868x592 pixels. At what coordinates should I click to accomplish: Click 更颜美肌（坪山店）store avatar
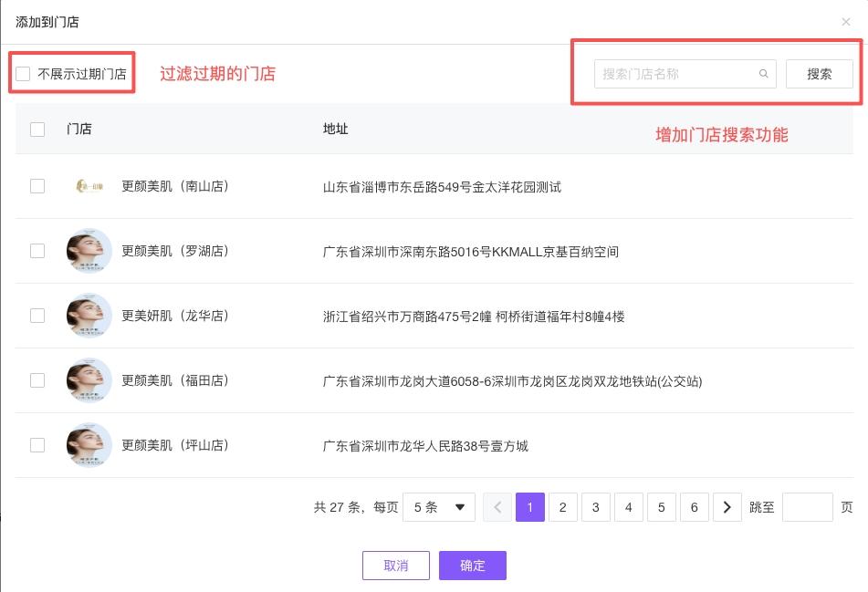[89, 445]
